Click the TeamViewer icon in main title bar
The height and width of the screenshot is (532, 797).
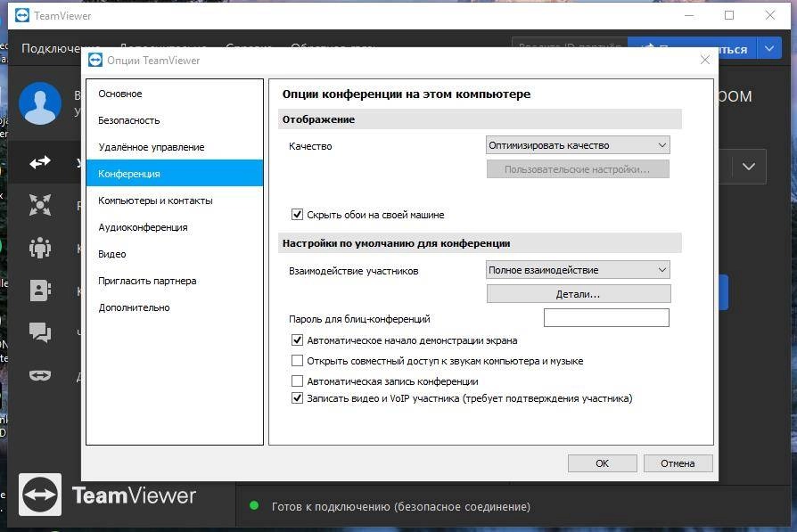click(x=22, y=16)
